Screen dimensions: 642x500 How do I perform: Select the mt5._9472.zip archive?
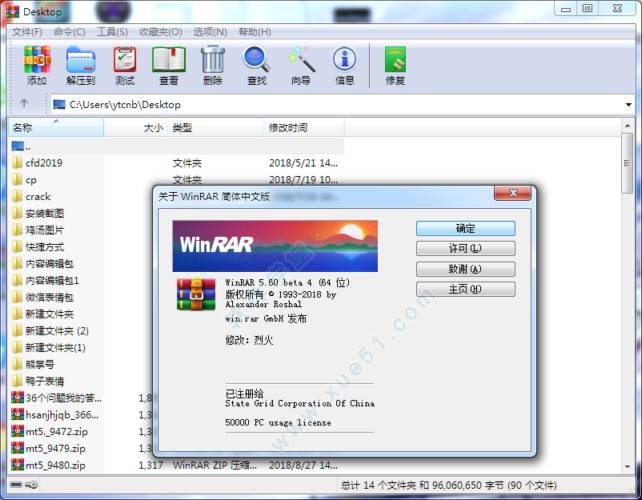[x=50, y=432]
